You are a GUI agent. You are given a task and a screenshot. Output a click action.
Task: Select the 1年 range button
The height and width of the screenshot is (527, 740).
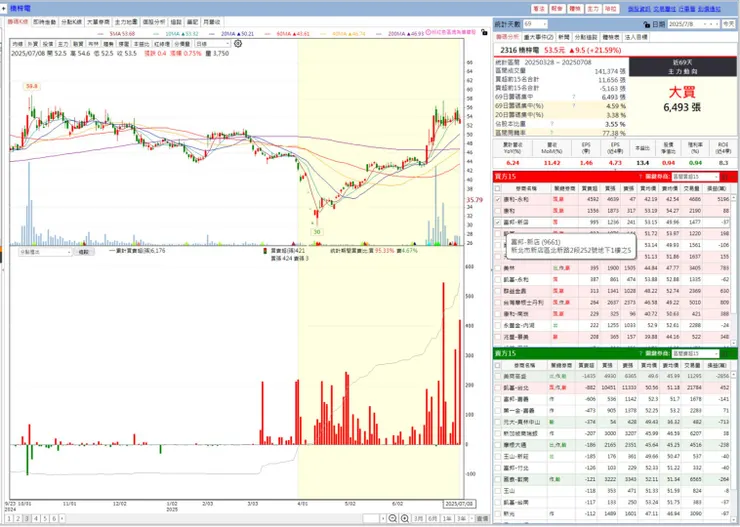(x=446, y=519)
